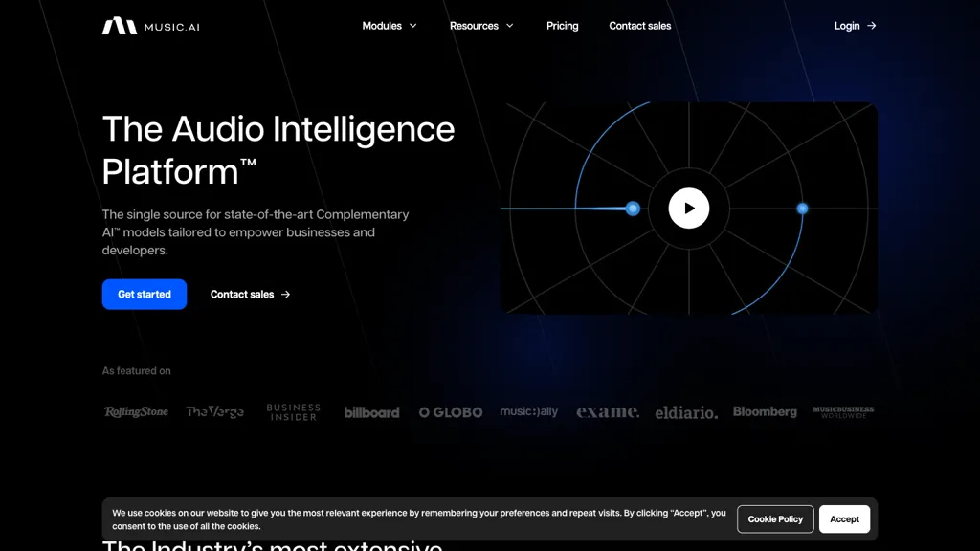Viewport: 980px width, 551px height.
Task: Accept all cookies
Action: tap(843, 518)
